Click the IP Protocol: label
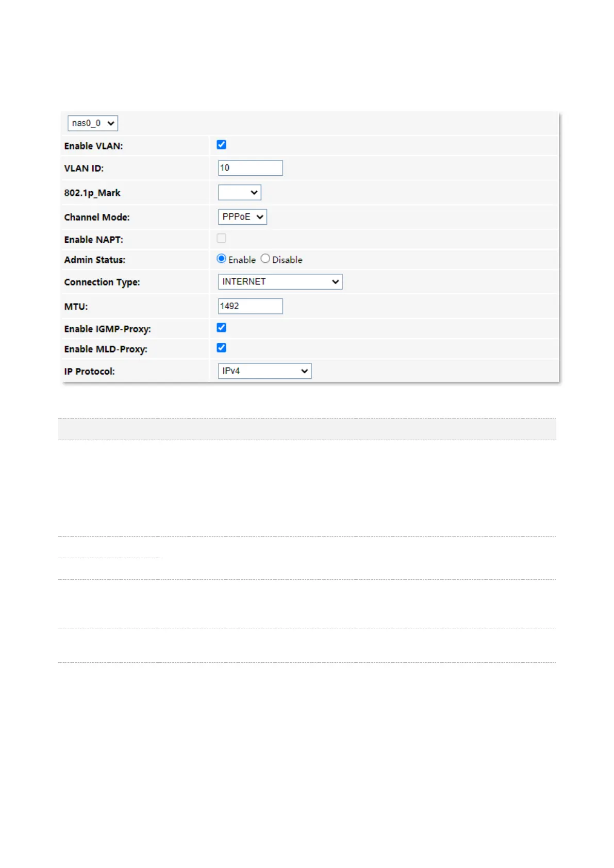This screenshot has width=614, height=868. (89, 372)
